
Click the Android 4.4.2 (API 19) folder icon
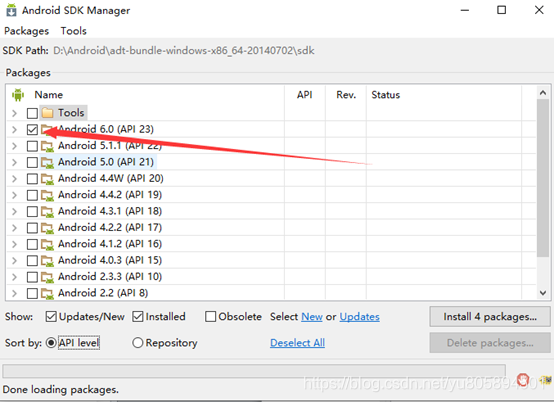pyautogui.click(x=47, y=195)
